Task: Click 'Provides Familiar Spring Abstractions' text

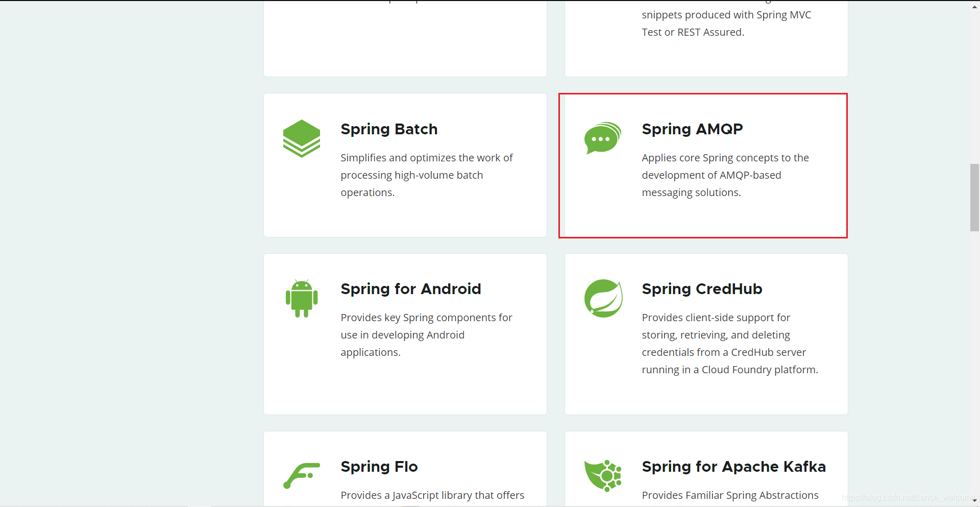Action: [x=730, y=495]
